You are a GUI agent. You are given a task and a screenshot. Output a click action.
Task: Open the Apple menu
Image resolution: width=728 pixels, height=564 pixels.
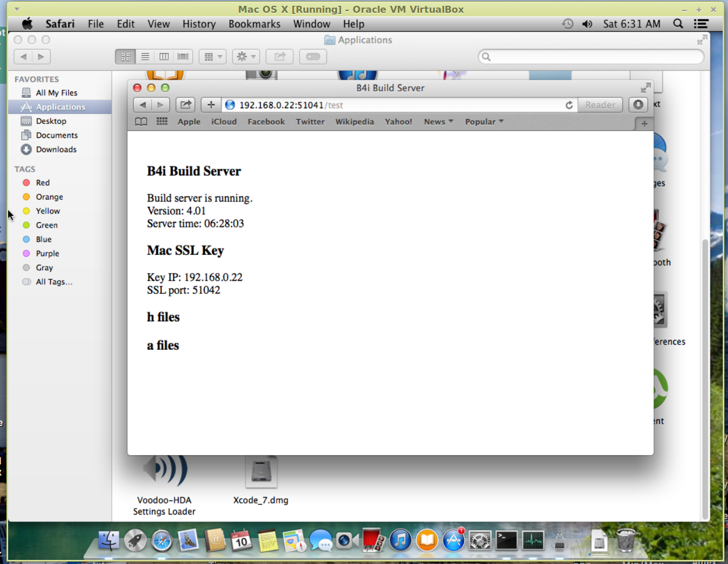pyautogui.click(x=27, y=24)
